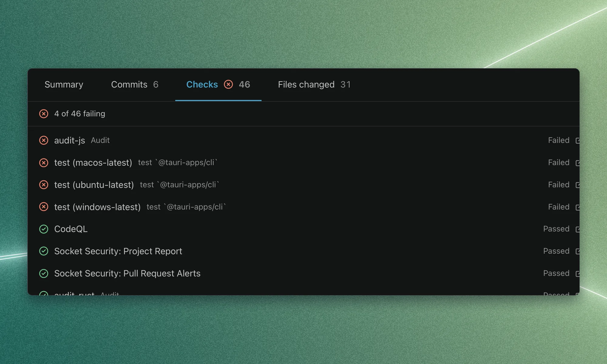Select the Checks tab
607x364 pixels.
pos(218,84)
